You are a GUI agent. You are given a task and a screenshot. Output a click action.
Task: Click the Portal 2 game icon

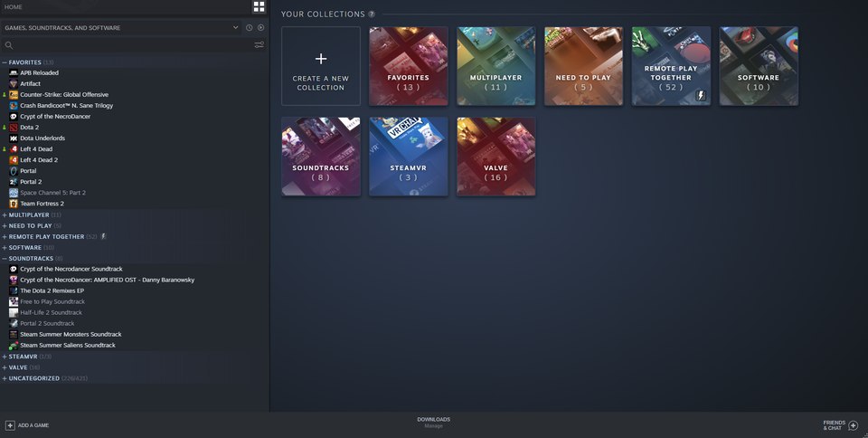coord(14,182)
